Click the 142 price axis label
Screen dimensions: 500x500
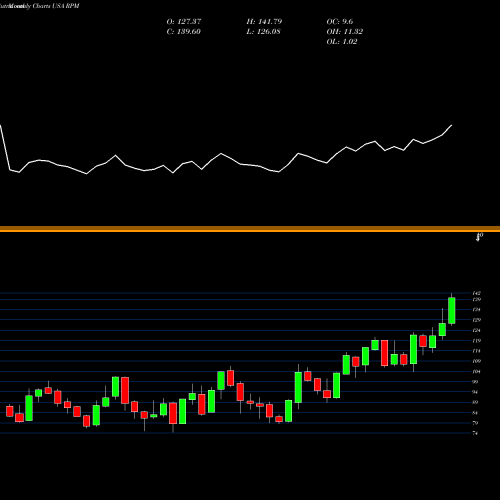tap(477, 293)
